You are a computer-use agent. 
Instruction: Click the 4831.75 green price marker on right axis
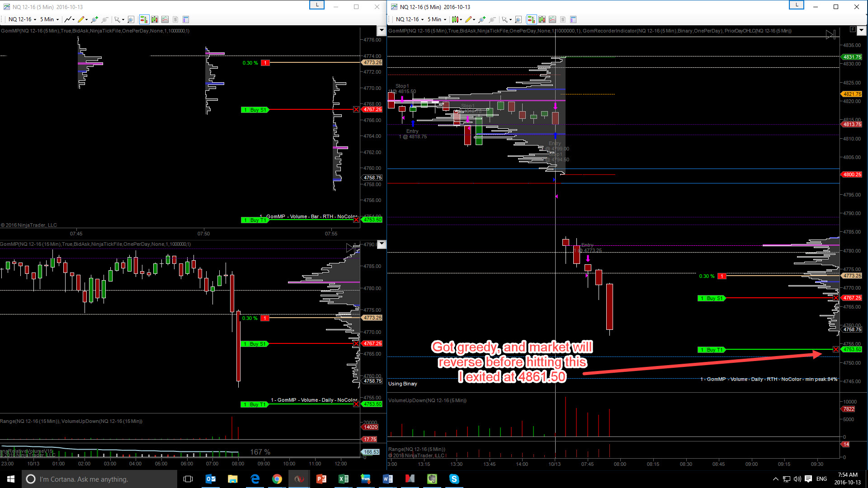click(x=852, y=57)
